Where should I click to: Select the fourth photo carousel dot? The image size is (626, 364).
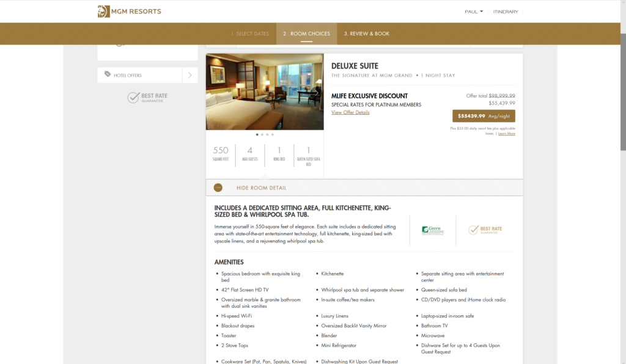click(273, 135)
